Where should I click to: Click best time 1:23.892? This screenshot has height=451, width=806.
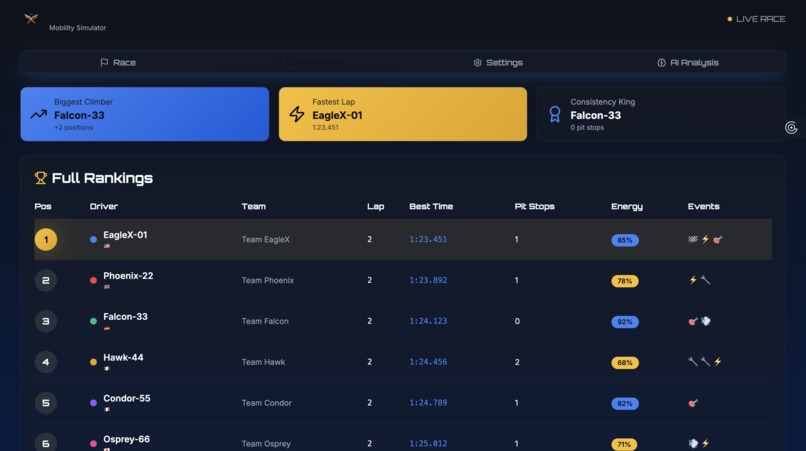tap(428, 280)
